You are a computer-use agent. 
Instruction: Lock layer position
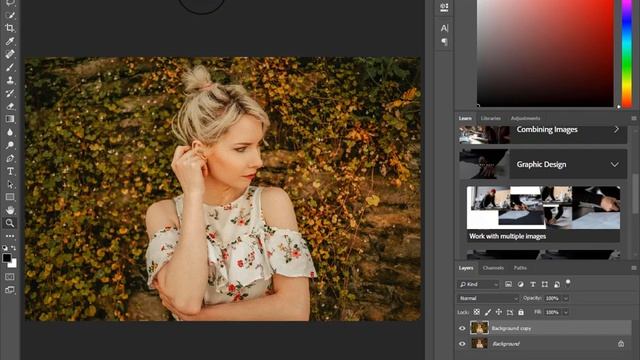(x=499, y=312)
